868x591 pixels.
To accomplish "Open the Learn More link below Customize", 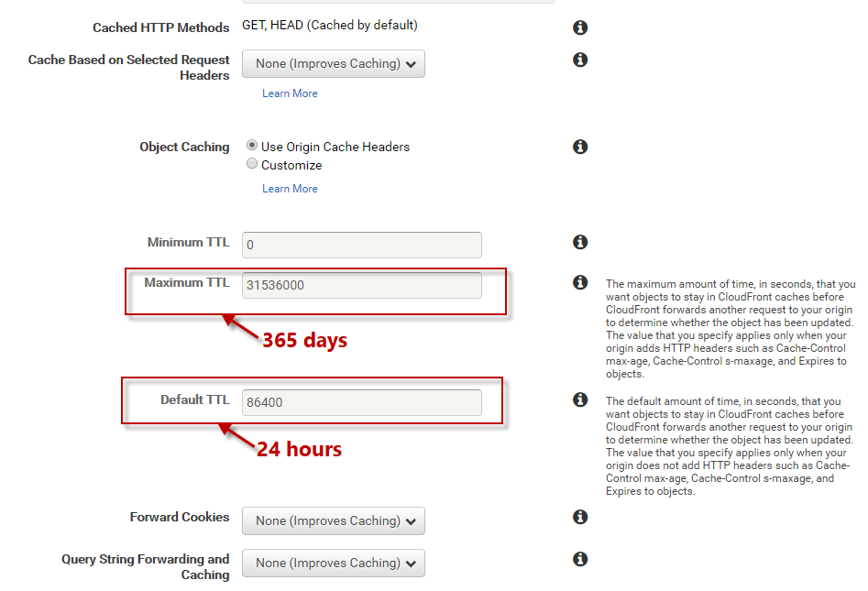I will coord(290,189).
